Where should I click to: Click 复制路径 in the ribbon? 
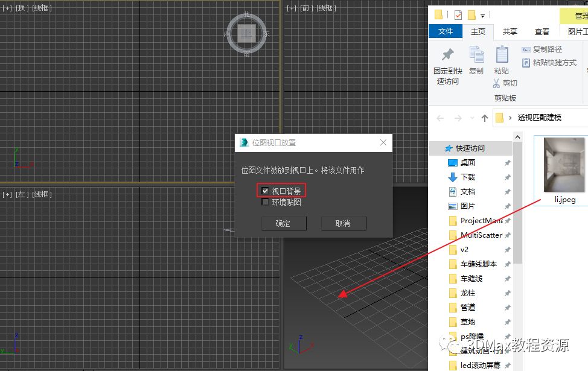tap(542, 49)
